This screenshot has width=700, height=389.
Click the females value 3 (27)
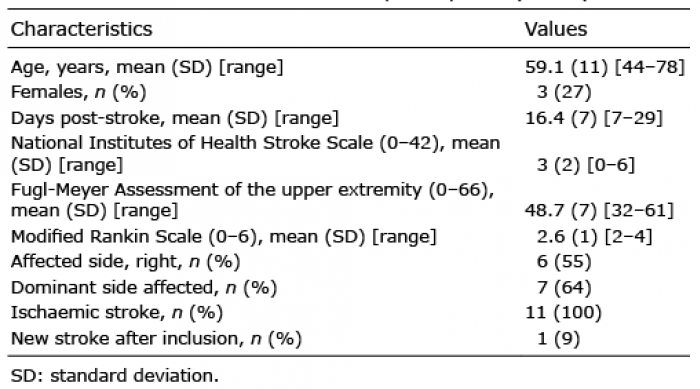pos(564,92)
